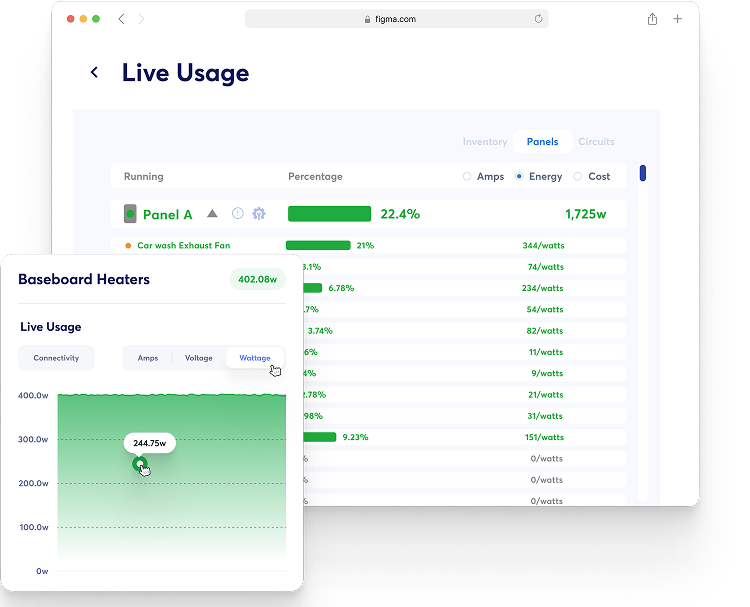Reload the page in address bar
The image size is (750, 607).
pyautogui.click(x=539, y=19)
